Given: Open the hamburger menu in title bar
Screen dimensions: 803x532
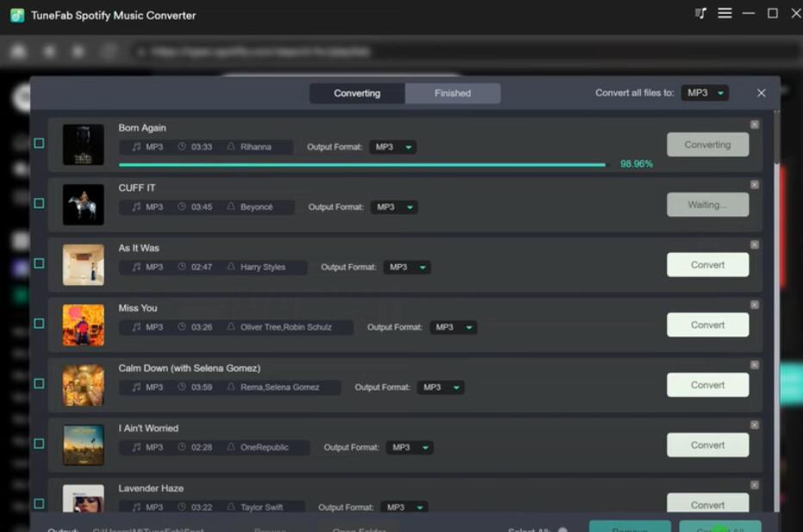Looking at the screenshot, I should click(x=725, y=13).
